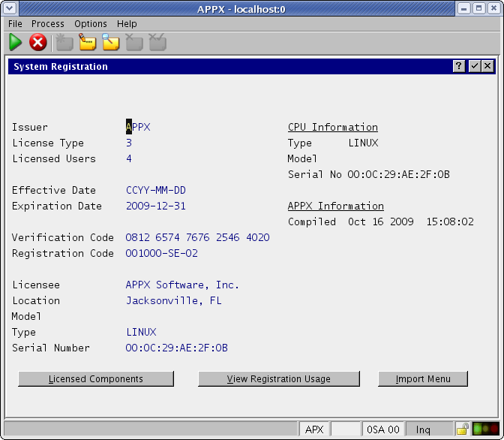Open the Options menu
The image size is (504, 440).
[91, 24]
